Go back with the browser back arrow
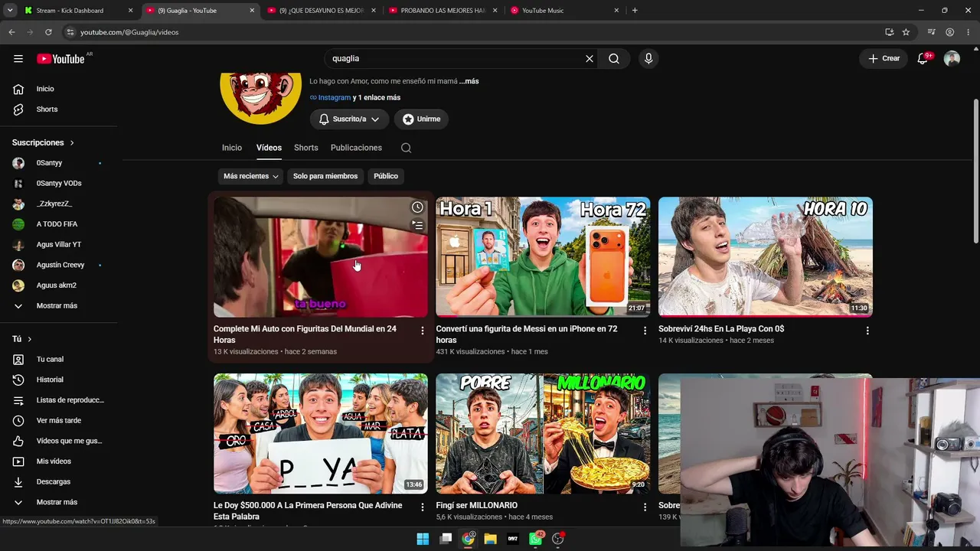Image resolution: width=980 pixels, height=551 pixels. tap(11, 32)
